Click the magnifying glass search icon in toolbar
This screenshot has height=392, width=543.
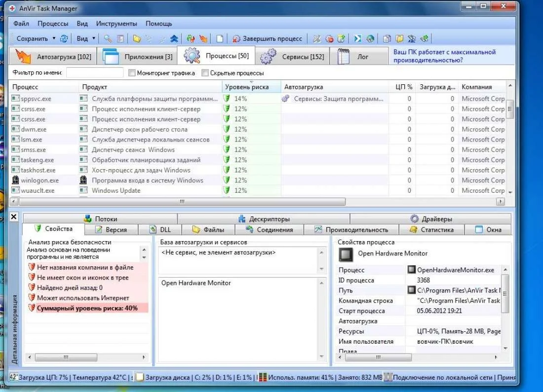pos(108,38)
